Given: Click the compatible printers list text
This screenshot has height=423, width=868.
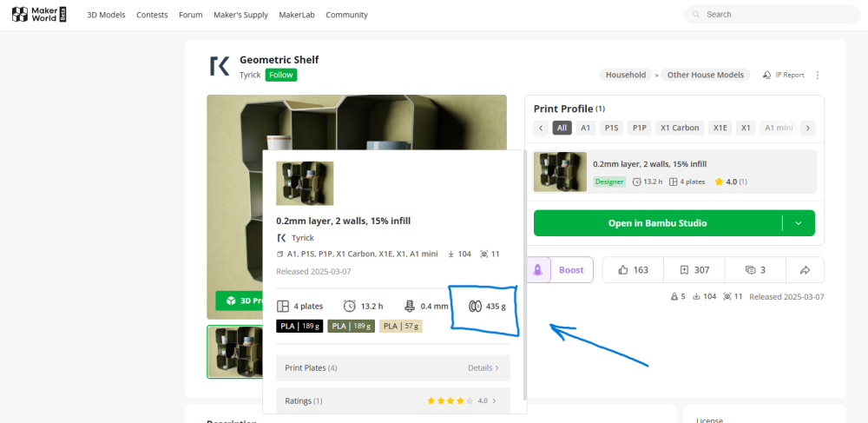Looking at the screenshot, I should (363, 254).
